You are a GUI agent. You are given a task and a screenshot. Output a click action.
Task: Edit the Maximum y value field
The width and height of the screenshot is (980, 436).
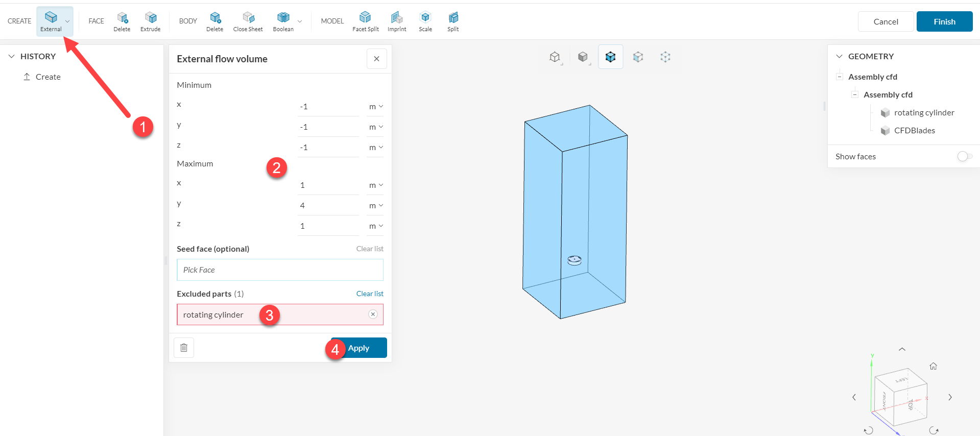coord(329,205)
